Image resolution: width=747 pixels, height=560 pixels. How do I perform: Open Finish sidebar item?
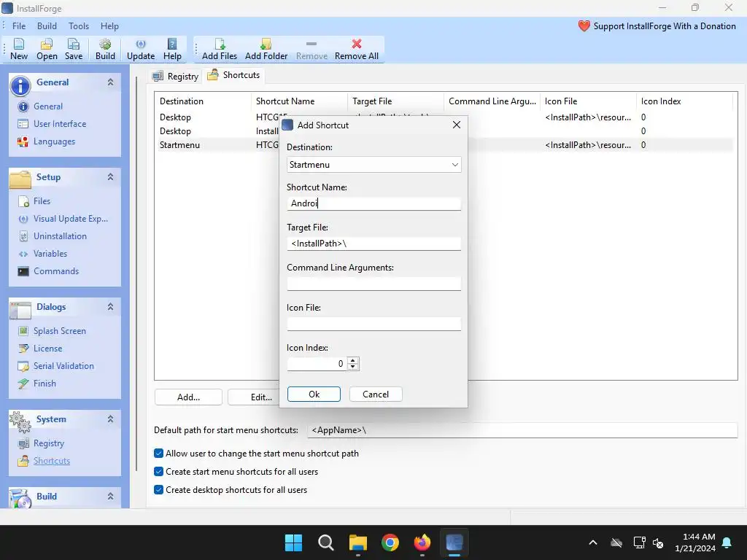tap(44, 384)
